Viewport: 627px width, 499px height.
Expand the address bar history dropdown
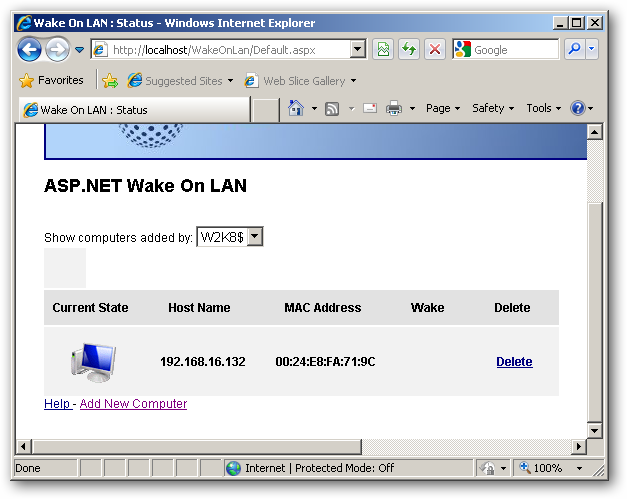point(357,50)
